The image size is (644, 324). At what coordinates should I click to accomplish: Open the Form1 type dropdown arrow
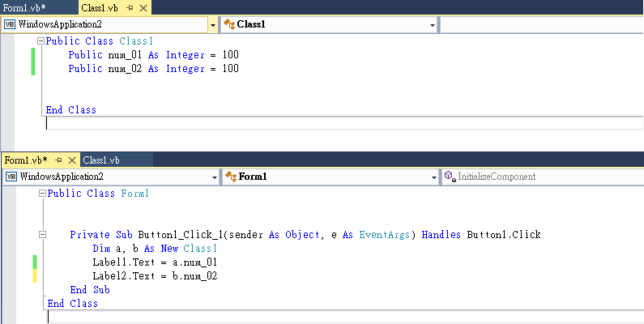[433, 177]
